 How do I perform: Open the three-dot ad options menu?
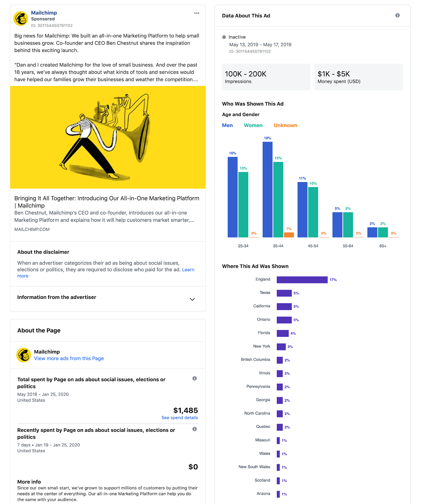(x=197, y=13)
